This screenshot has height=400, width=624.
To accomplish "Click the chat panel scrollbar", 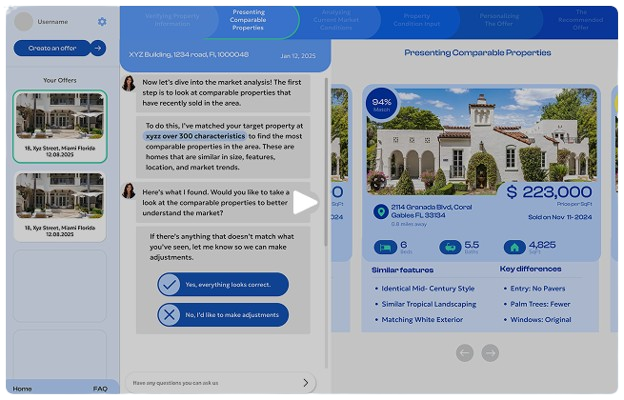I will (x=326, y=161).
